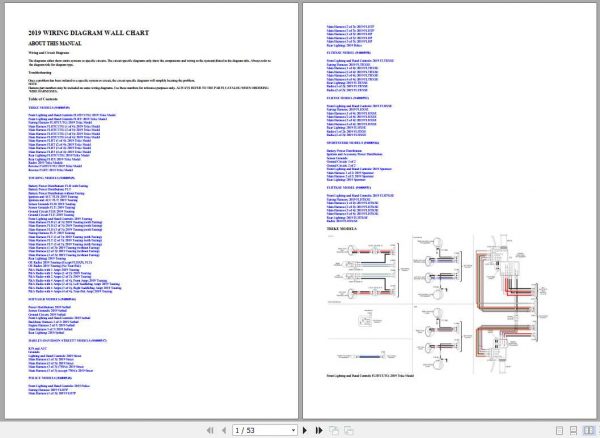The width and height of the screenshot is (600, 438).
Task: Open Rear Lighting: 2019 Softail link
Action: pos(46,332)
